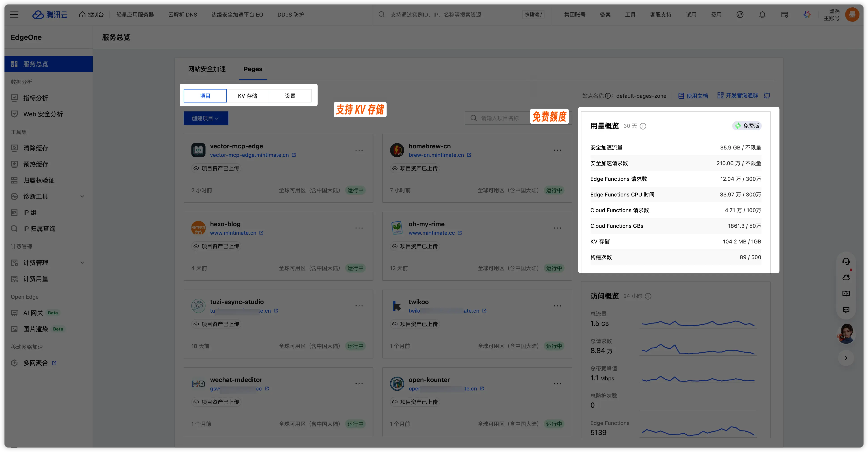868x452 pixels.
Task: Open the 创建项目 dropdown
Action: [206, 118]
